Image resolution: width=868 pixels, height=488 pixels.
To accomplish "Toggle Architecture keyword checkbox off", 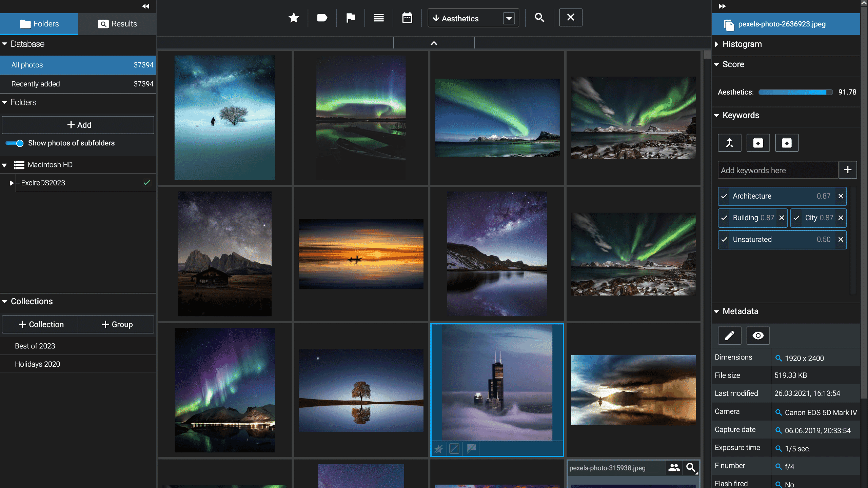I will (725, 196).
